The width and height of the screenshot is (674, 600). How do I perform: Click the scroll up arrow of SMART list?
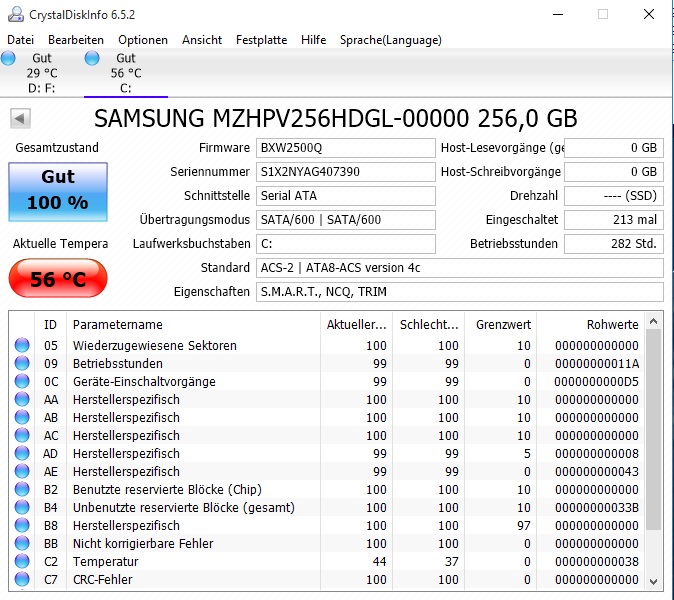click(653, 321)
